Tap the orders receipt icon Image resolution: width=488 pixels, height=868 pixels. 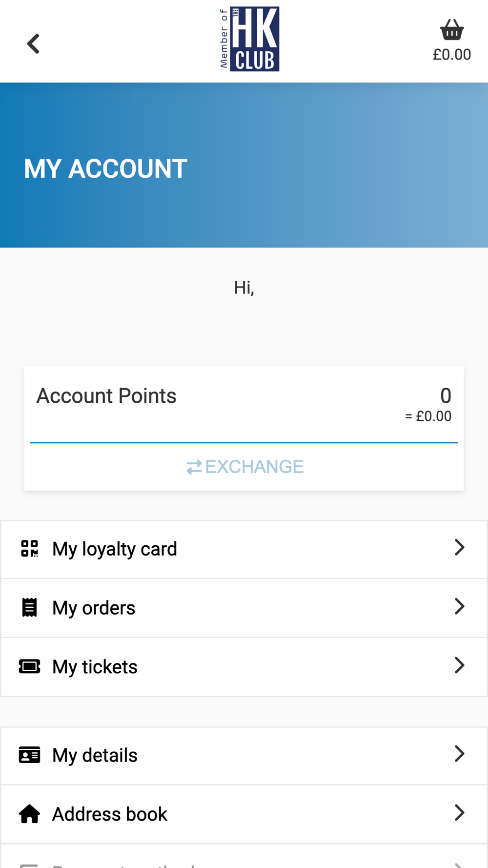pos(29,608)
